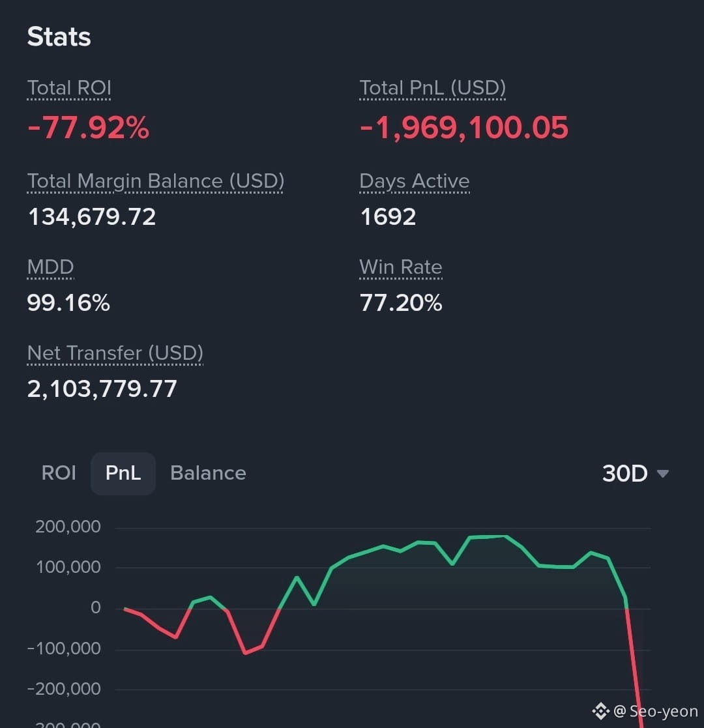Open the 30D time range dropdown arrow
The width and height of the screenshot is (704, 728).
[663, 474]
